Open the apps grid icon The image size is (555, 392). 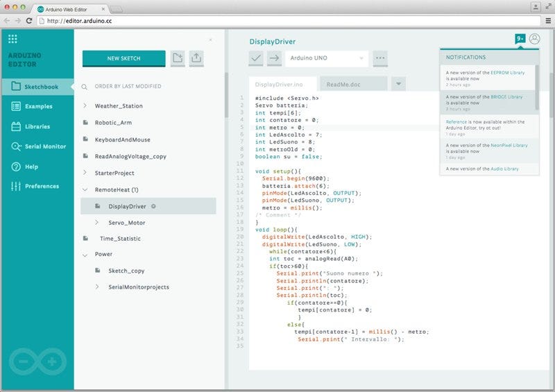click(12, 39)
